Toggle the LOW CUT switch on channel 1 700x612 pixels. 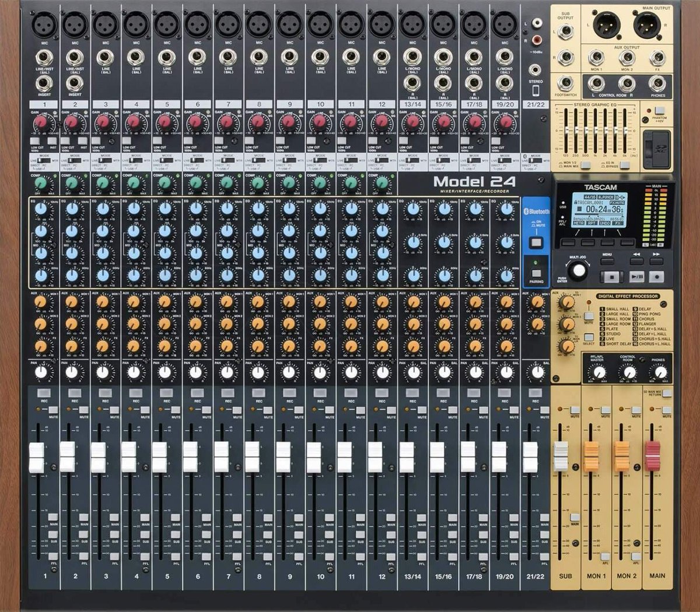pyautogui.click(x=35, y=140)
